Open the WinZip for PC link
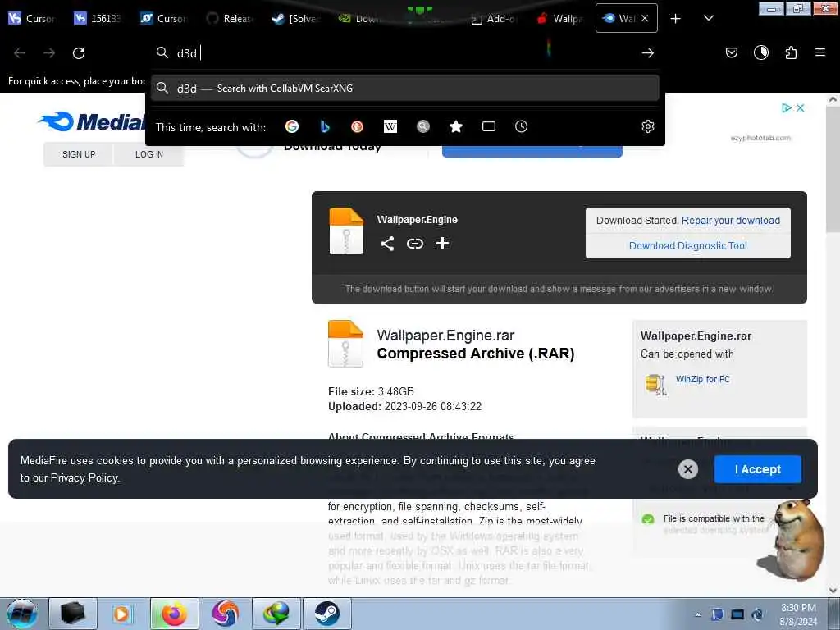 (x=702, y=379)
